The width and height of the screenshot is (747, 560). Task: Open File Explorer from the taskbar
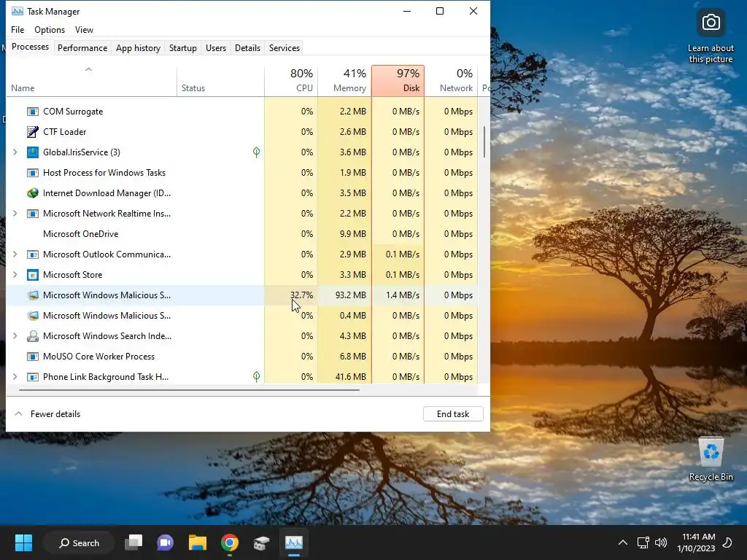coord(197,542)
